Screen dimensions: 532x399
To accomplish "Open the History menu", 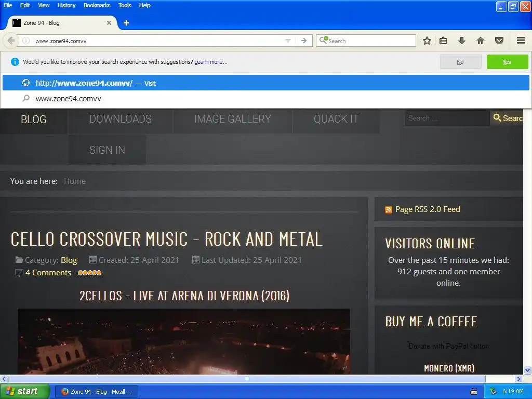I will pyautogui.click(x=66, y=5).
